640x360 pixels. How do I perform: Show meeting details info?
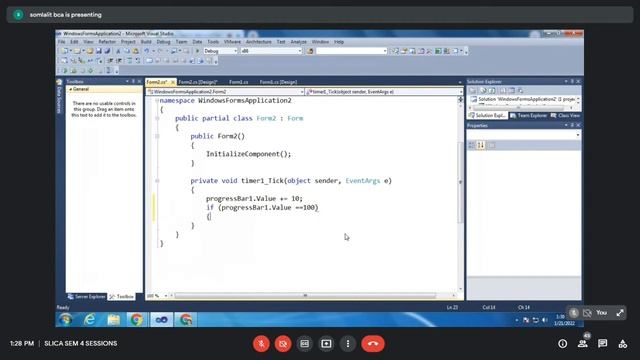(562, 344)
